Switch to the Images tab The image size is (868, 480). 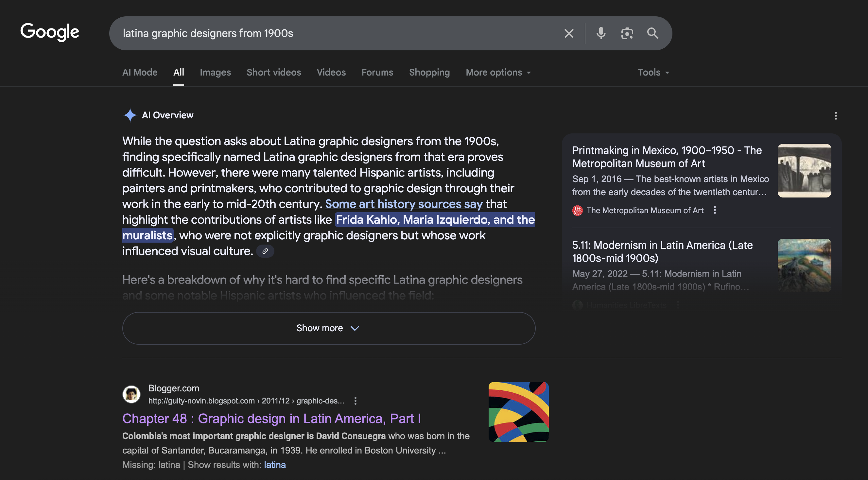click(215, 72)
